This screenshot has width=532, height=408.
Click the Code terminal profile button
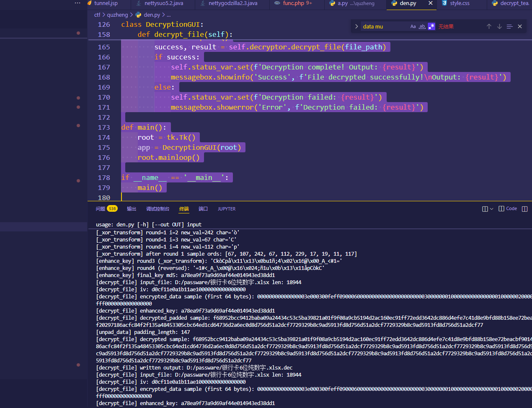pos(508,209)
